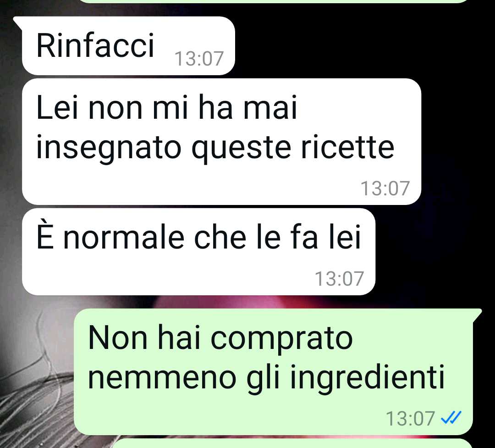495x448 pixels.
Task: Tap the word "ingredienti" in the green bubble
Action: tap(367, 377)
